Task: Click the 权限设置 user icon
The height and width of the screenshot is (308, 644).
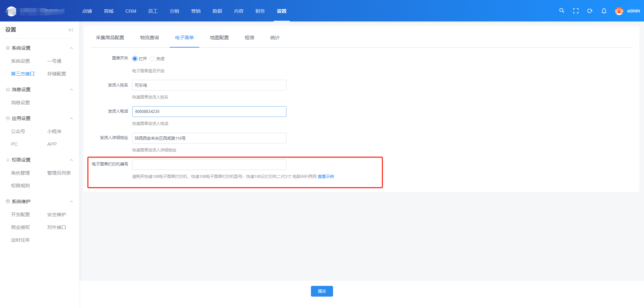Action: [8, 160]
